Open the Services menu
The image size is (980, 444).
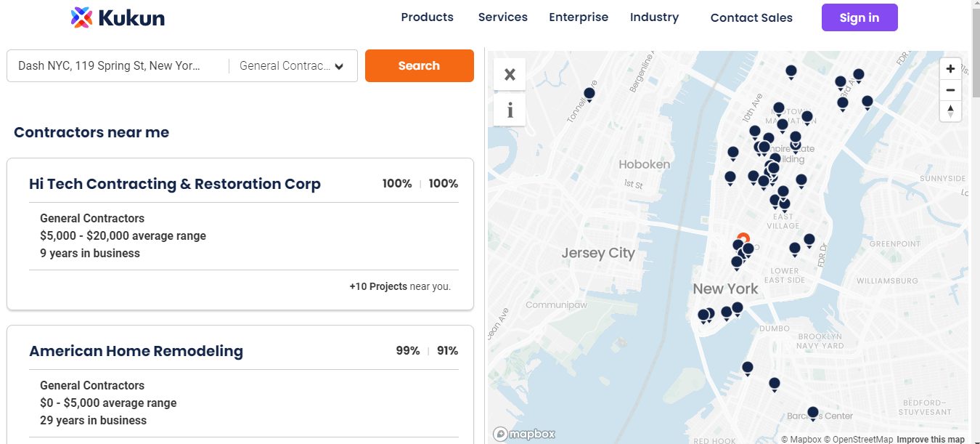(x=502, y=17)
